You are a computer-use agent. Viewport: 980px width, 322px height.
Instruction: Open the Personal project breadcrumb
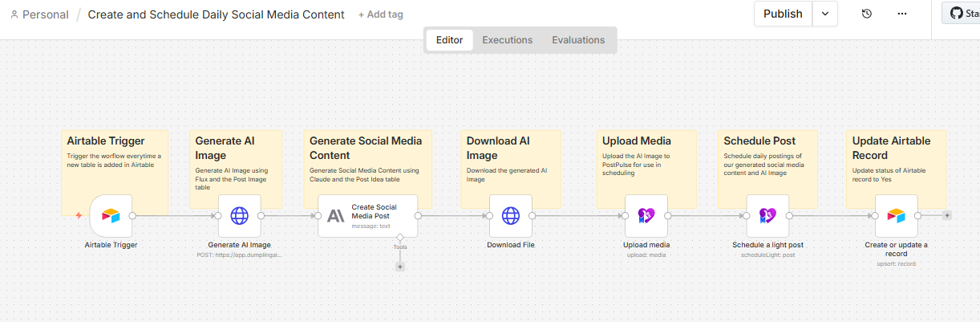click(x=39, y=14)
